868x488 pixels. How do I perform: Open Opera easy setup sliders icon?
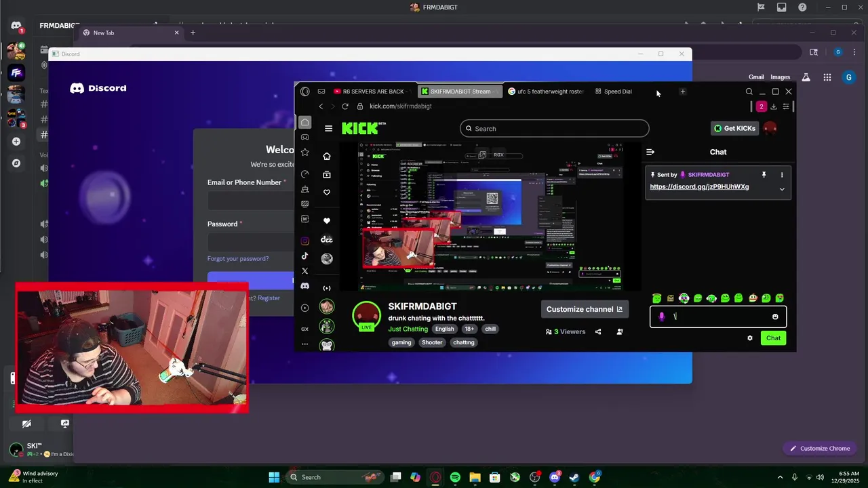(786, 106)
